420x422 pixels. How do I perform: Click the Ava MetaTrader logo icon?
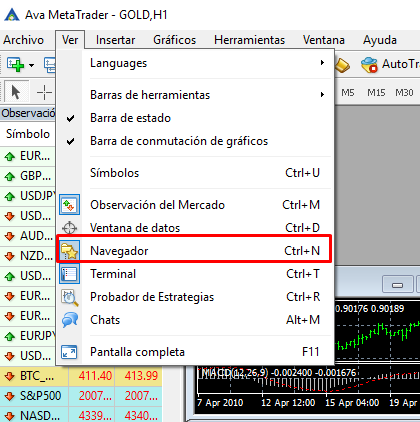12,15
